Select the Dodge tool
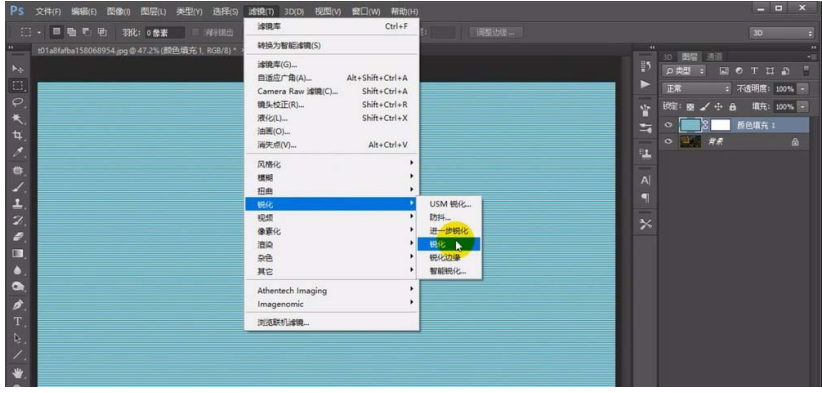Image resolution: width=822 pixels, height=393 pixels. tap(18, 287)
